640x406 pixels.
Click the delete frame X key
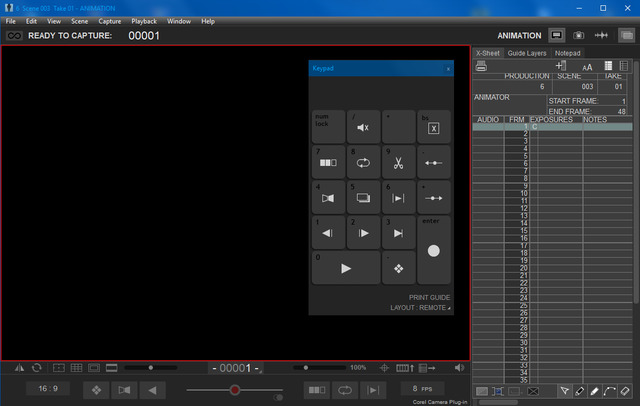pos(433,127)
